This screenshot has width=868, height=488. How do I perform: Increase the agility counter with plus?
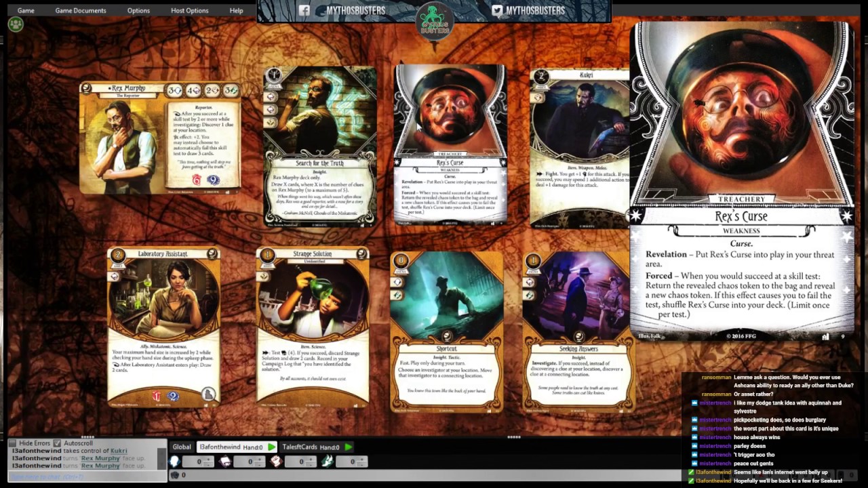[361, 459]
